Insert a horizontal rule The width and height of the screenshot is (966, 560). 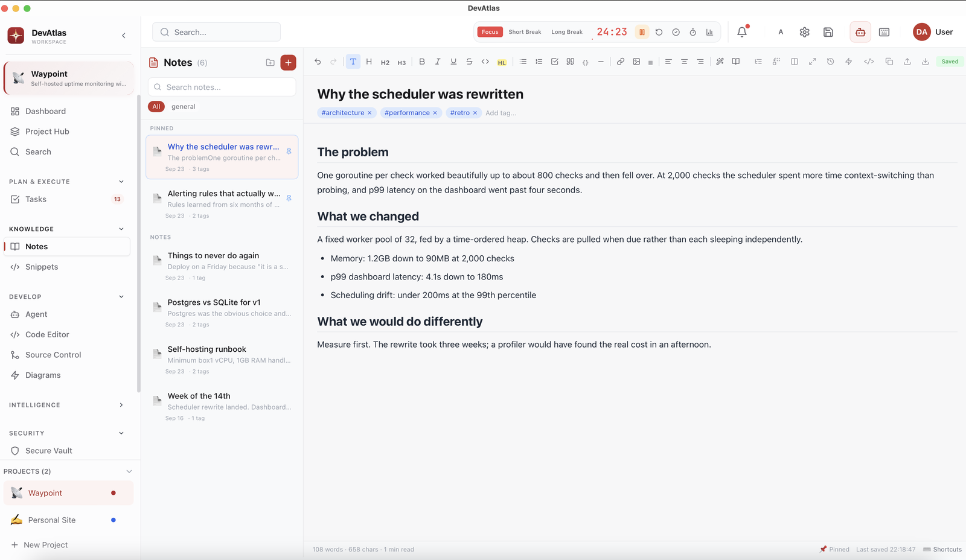coord(601,62)
